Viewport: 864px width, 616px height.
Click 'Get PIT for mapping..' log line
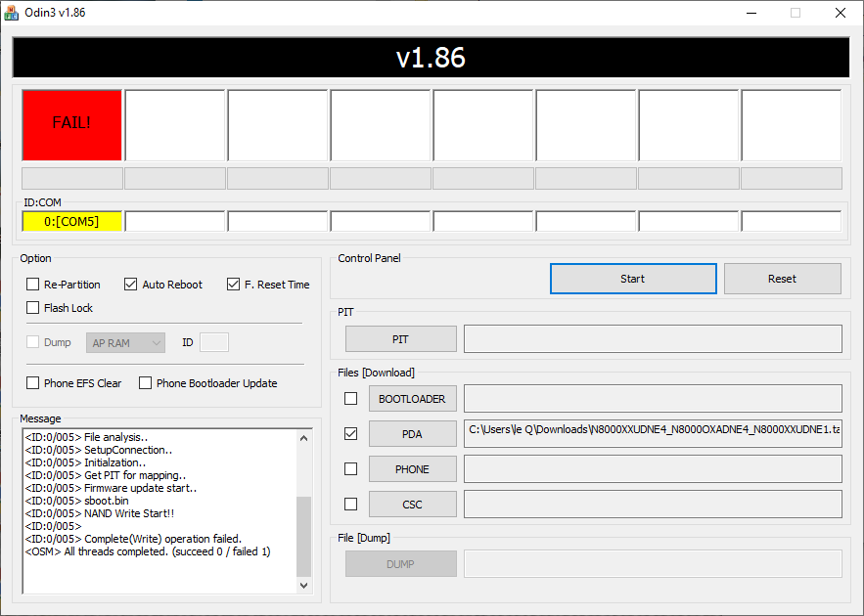click(106, 475)
